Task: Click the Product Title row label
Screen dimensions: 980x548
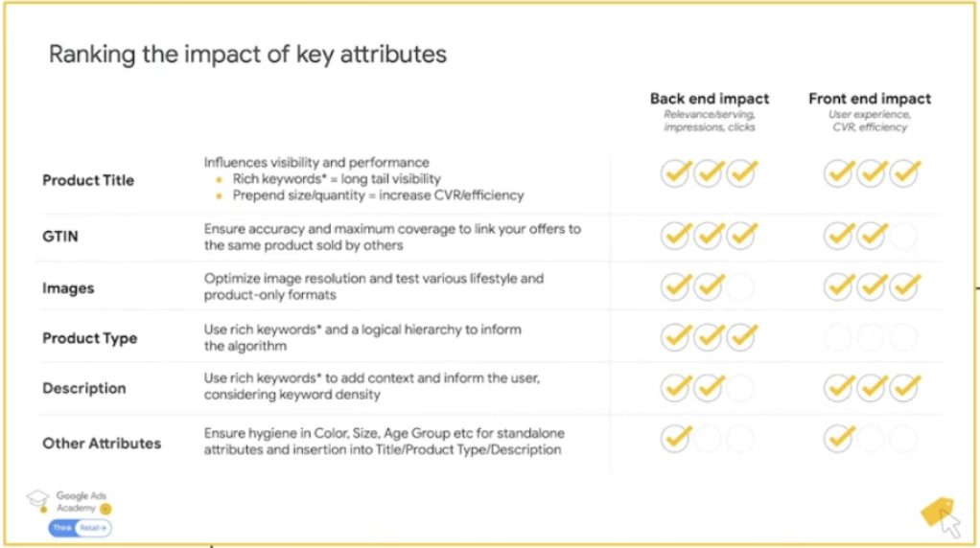Action: tap(88, 180)
